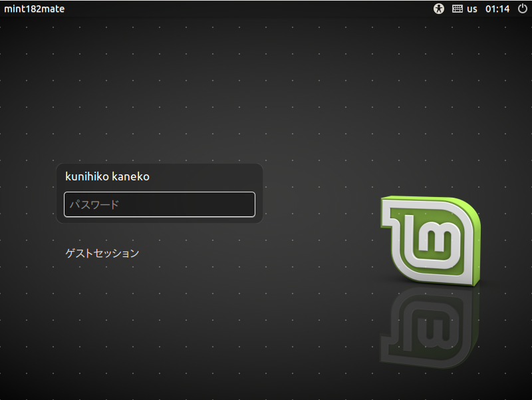Focus the パスワード password field
532x400 pixels.
click(x=160, y=204)
